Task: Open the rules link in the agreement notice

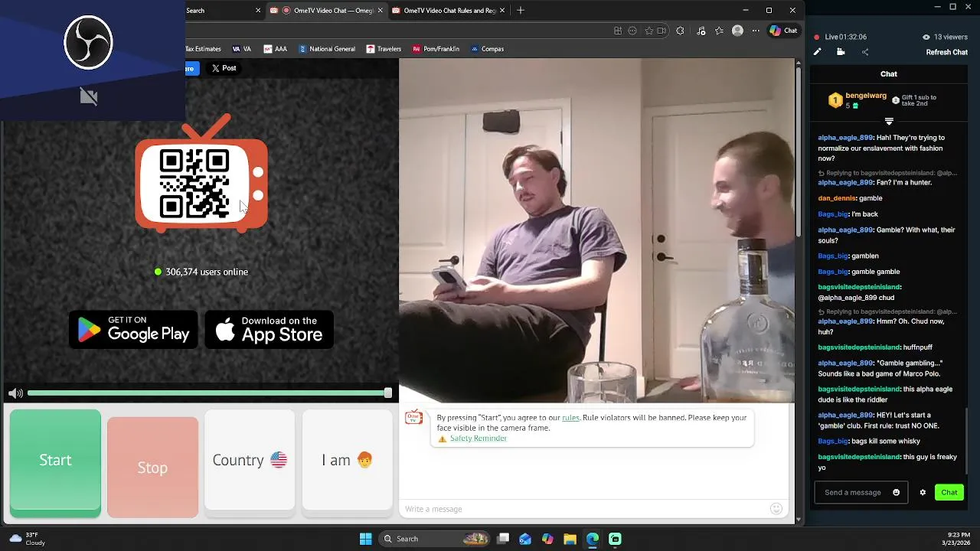Action: coord(570,418)
